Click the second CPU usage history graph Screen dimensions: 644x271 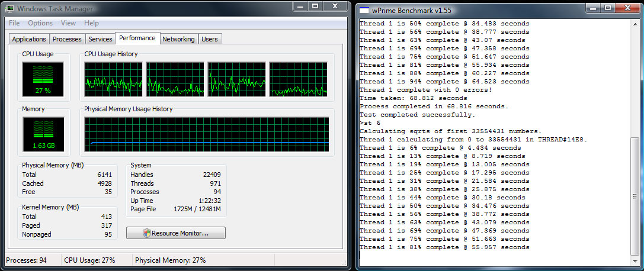click(175, 79)
